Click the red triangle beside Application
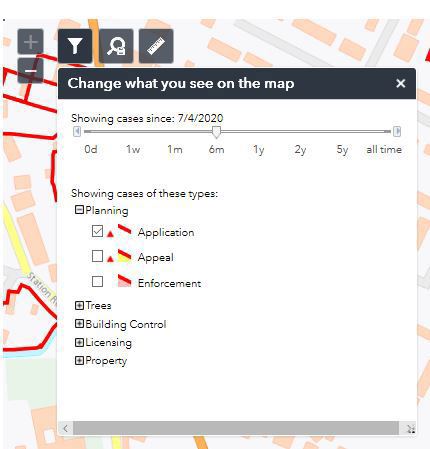This screenshot has height=449, width=430. [110, 234]
